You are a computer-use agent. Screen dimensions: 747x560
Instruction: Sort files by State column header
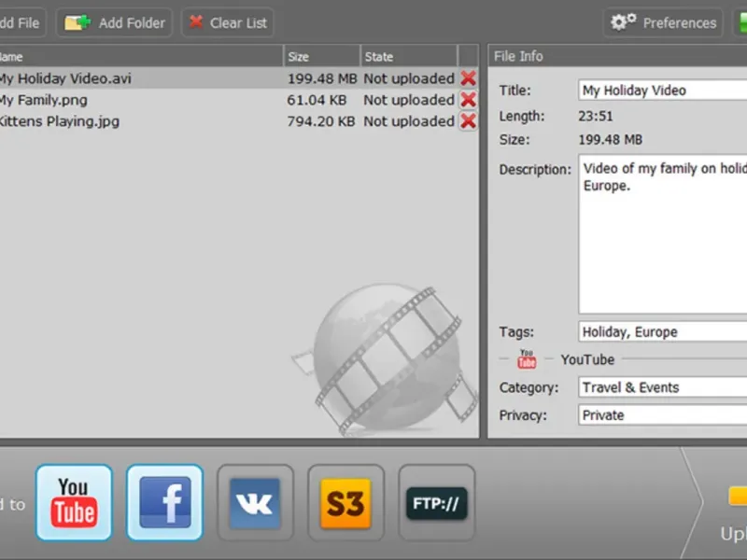pyautogui.click(x=409, y=57)
